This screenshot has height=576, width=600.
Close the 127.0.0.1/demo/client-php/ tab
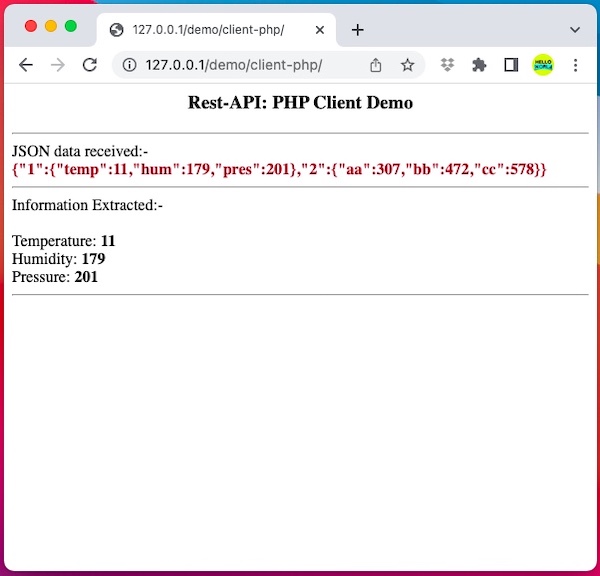point(320,30)
